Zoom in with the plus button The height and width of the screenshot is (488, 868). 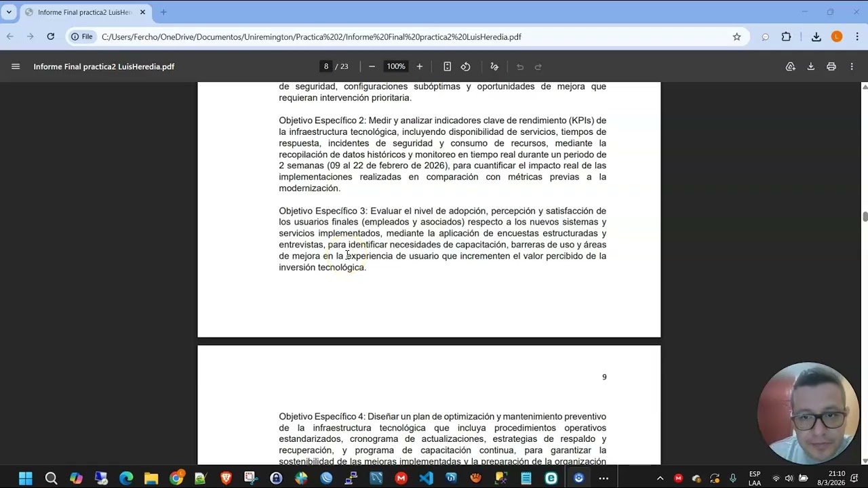click(x=420, y=66)
